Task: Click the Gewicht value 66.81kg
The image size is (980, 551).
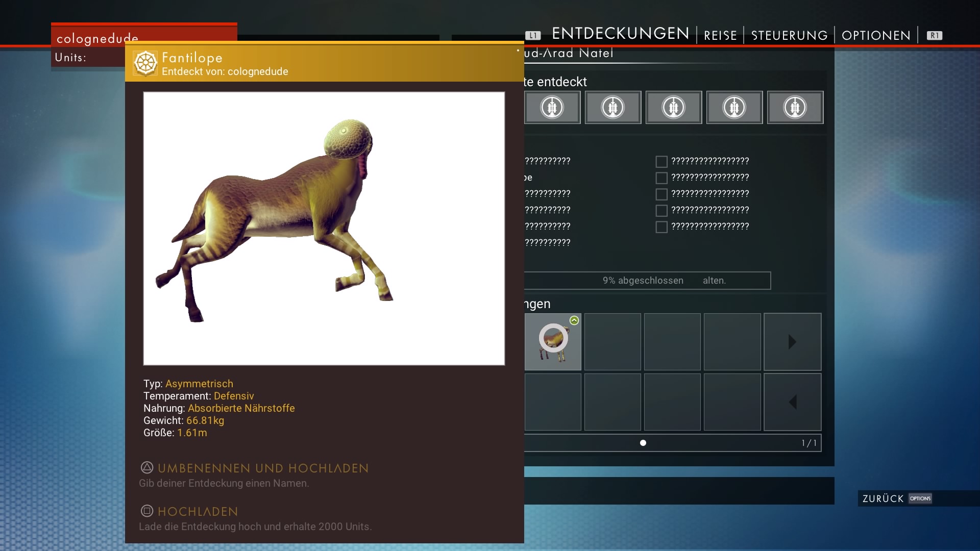Action: click(205, 420)
